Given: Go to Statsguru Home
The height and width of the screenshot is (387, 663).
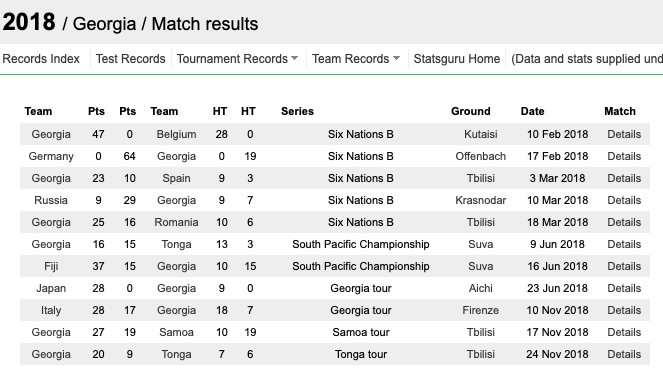Looking at the screenshot, I should click(457, 59).
